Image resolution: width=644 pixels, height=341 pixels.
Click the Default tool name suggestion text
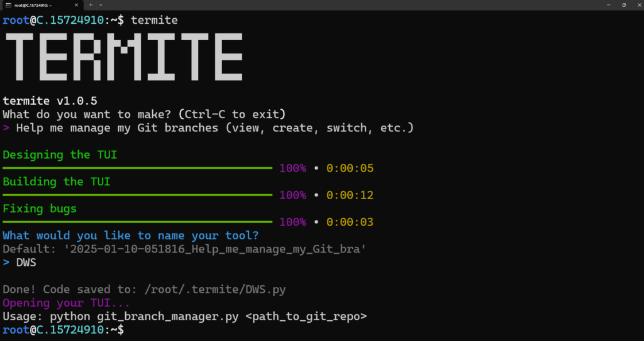pyautogui.click(x=184, y=249)
